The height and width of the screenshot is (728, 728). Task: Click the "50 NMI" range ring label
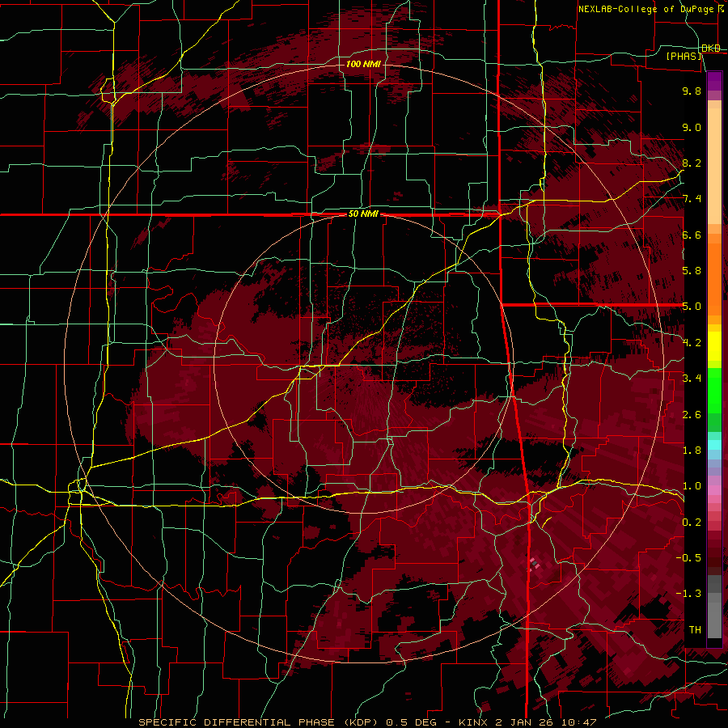point(363,214)
